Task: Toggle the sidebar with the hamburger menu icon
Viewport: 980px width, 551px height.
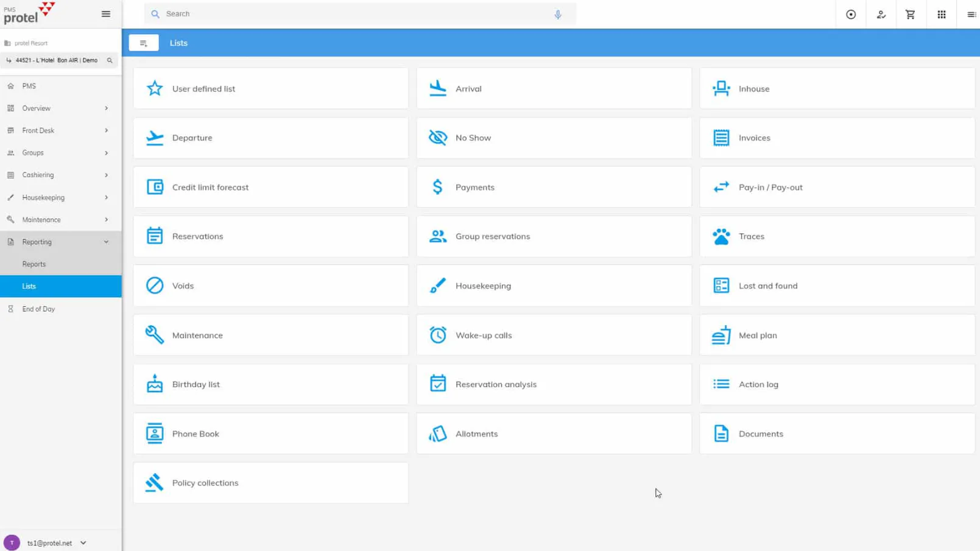Action: point(106,14)
